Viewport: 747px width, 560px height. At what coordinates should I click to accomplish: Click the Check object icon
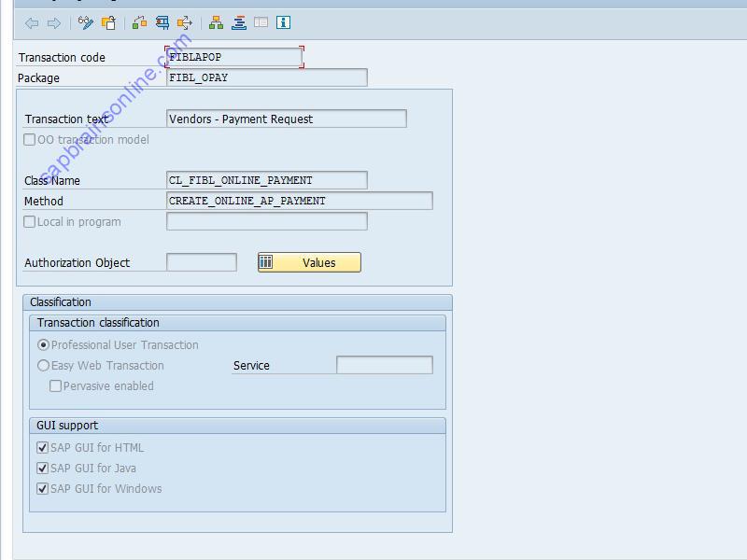(x=139, y=22)
